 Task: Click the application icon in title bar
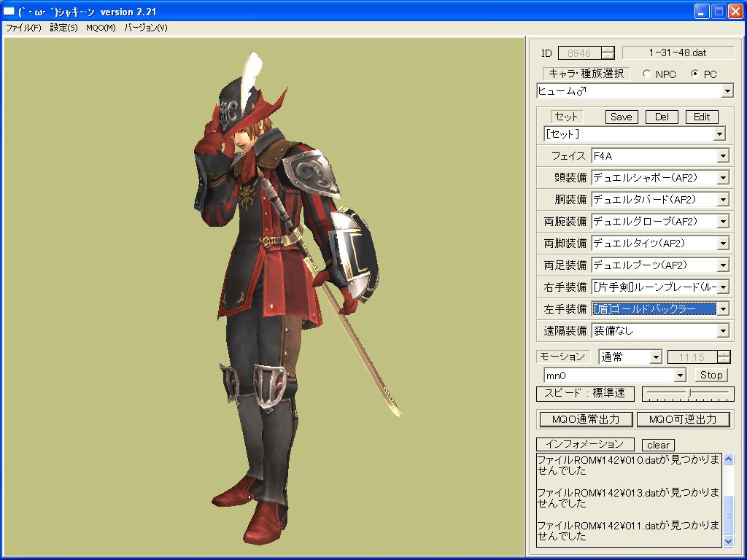coord(9,12)
